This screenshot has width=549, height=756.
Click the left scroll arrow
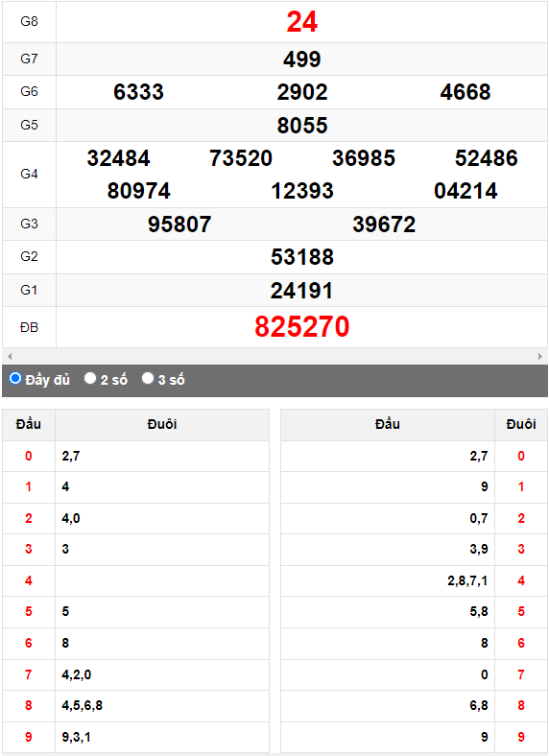click(x=10, y=356)
